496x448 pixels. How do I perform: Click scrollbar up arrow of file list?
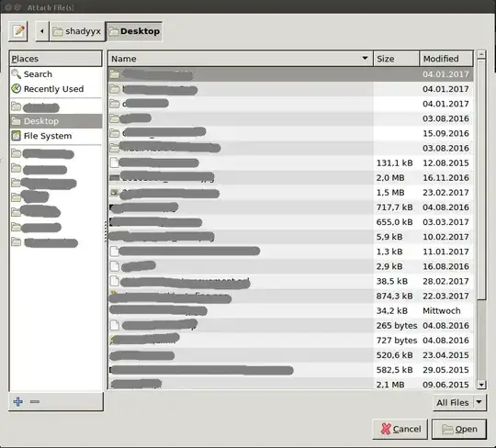coord(481,54)
